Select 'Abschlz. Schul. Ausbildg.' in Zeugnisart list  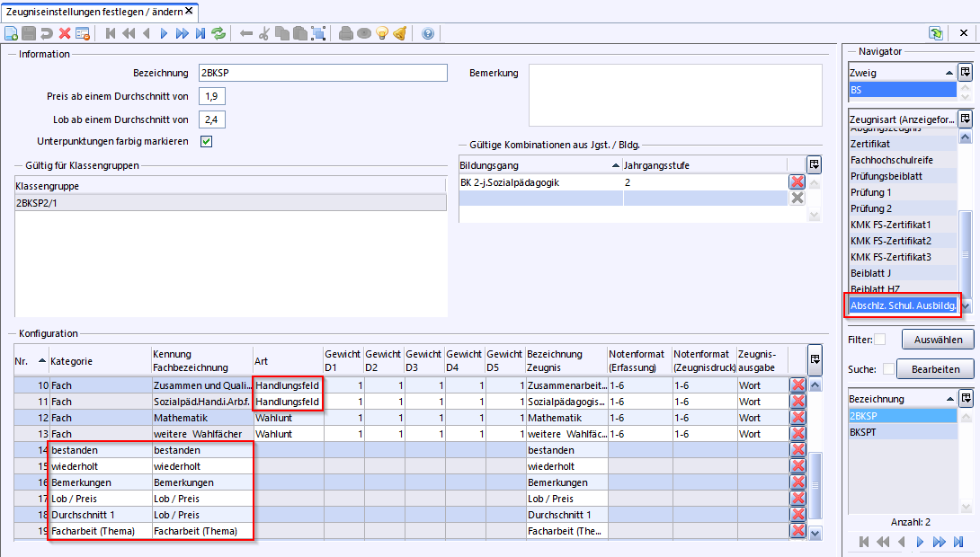click(902, 305)
